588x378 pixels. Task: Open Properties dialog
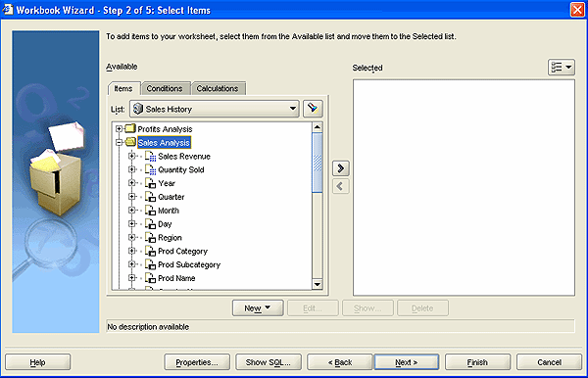tap(197, 362)
